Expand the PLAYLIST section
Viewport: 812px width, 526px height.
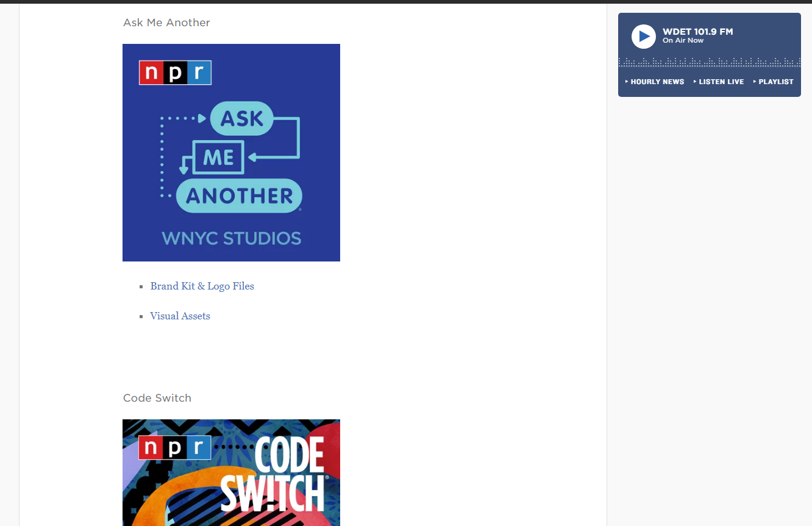click(x=775, y=81)
